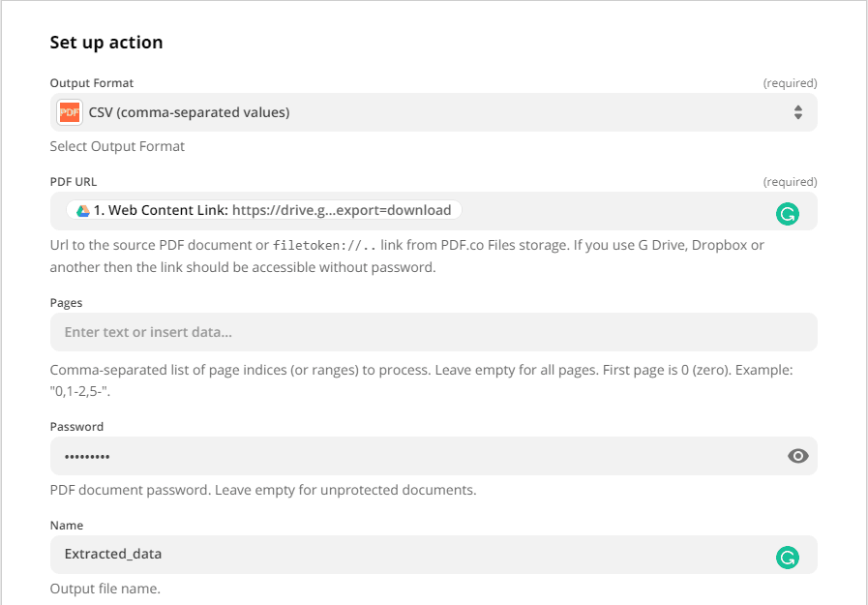
Task: Toggle password visibility with the eye icon
Action: click(798, 455)
